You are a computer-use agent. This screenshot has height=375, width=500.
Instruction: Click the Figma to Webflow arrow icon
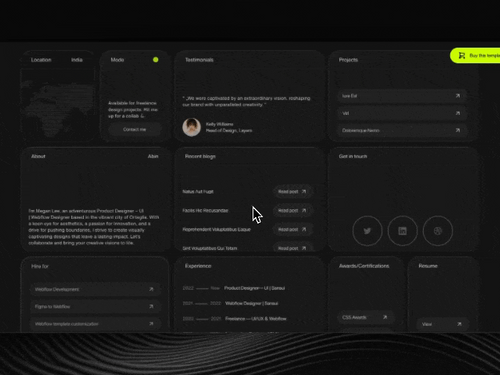[151, 306]
